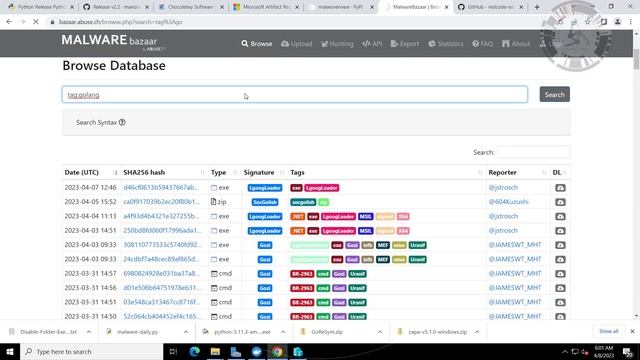Click the MSIL tag on 2023-04-04 row
Image resolution: width=640 pixels, height=360 pixels.
tap(365, 216)
